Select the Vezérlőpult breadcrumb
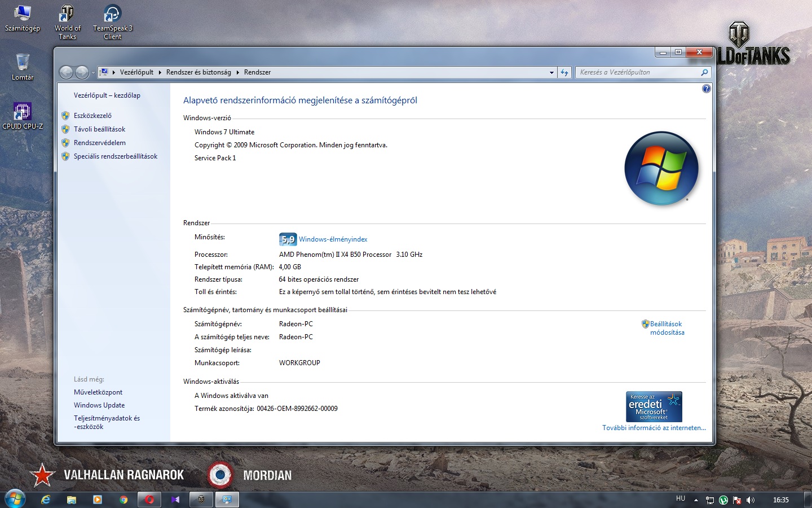Screen dimensions: 812x508 (136, 72)
